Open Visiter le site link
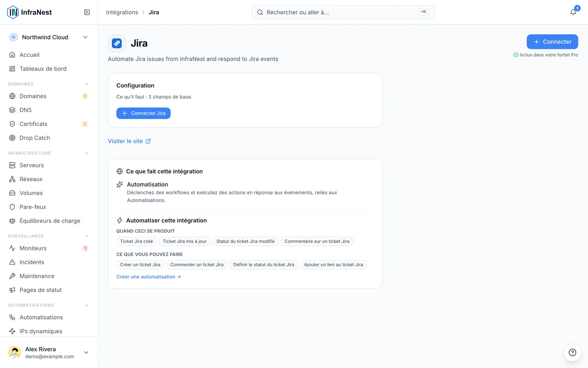 pyautogui.click(x=129, y=141)
